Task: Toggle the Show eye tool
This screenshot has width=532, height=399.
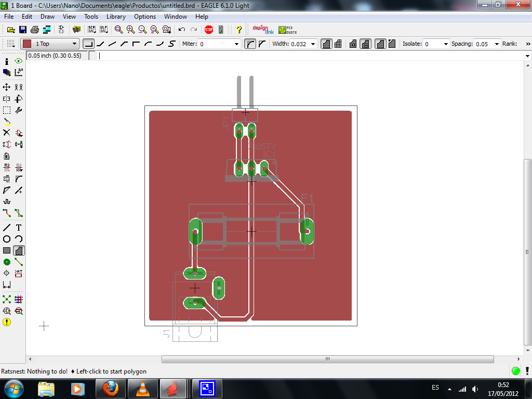Action: tap(19, 61)
